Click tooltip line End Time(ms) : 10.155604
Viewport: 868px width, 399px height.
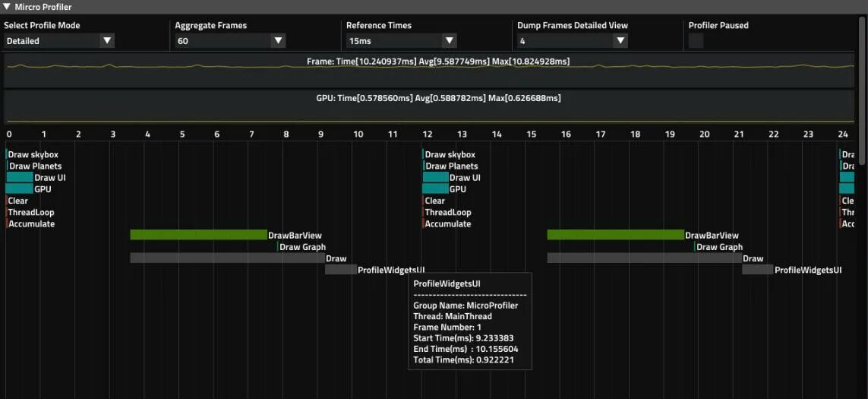click(x=466, y=349)
